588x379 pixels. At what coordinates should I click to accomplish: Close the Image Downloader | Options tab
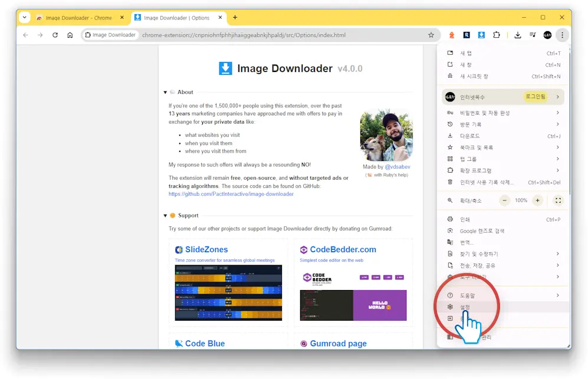(220, 17)
